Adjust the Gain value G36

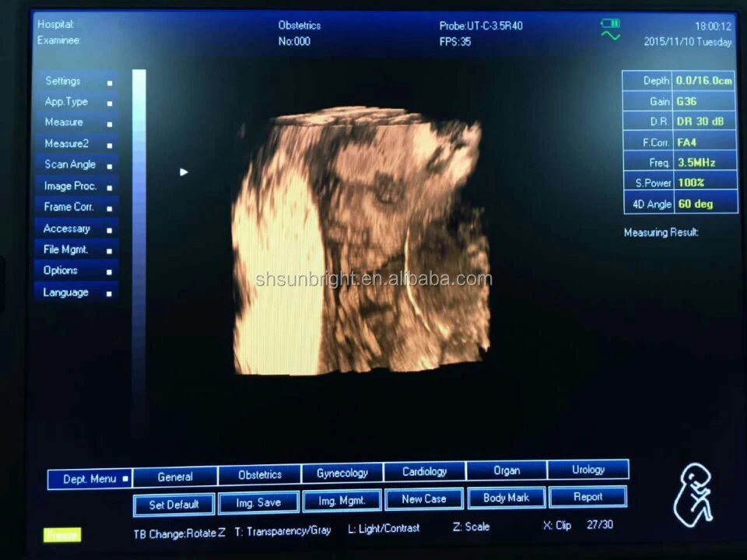pos(704,101)
